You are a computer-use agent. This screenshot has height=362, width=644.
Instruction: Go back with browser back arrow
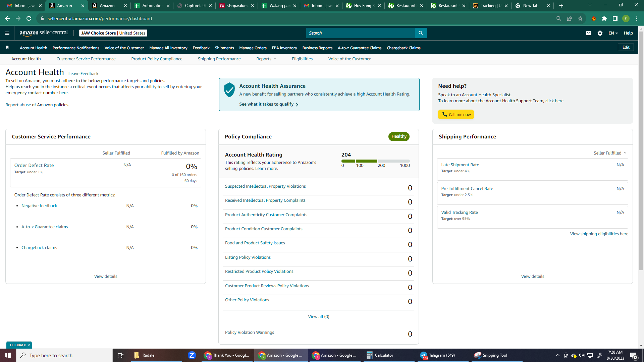7,18
